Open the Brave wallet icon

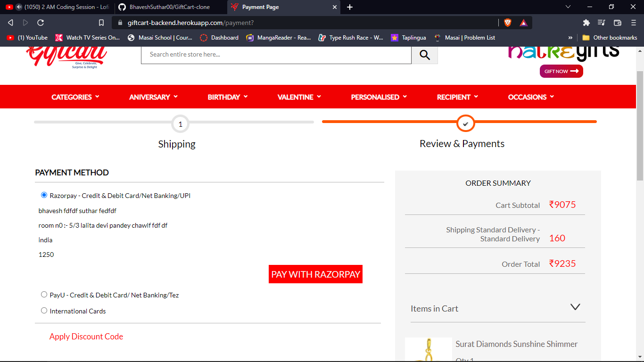(618, 23)
